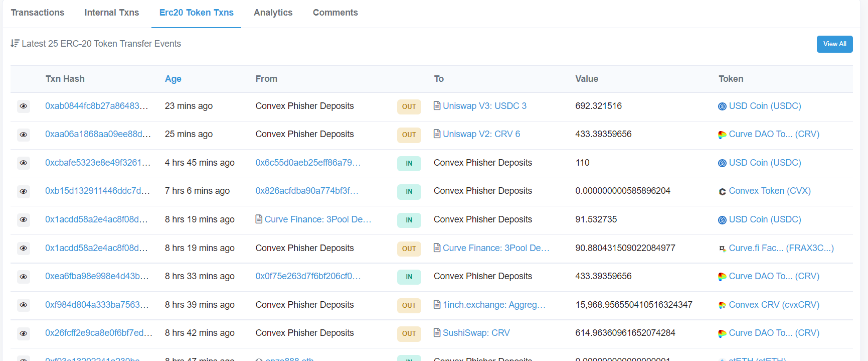Open transaction hash 0xf984d804a333ba7563
This screenshot has width=868, height=361.
pos(97,305)
